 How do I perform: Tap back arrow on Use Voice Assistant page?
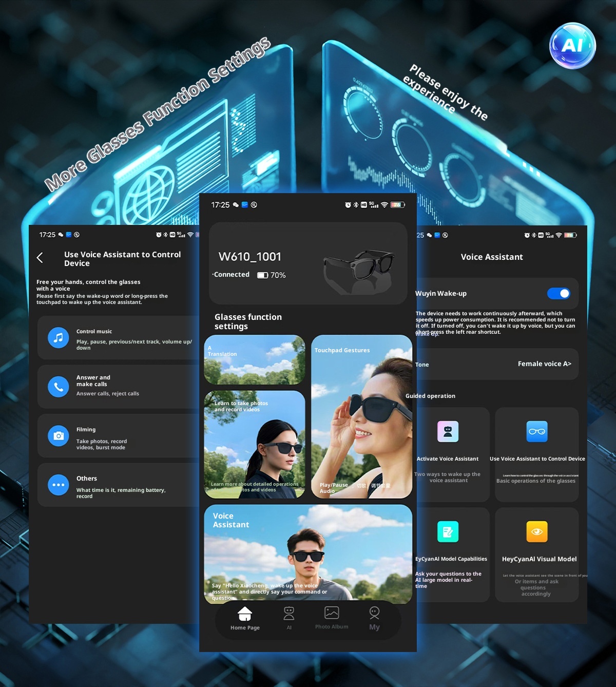click(40, 258)
